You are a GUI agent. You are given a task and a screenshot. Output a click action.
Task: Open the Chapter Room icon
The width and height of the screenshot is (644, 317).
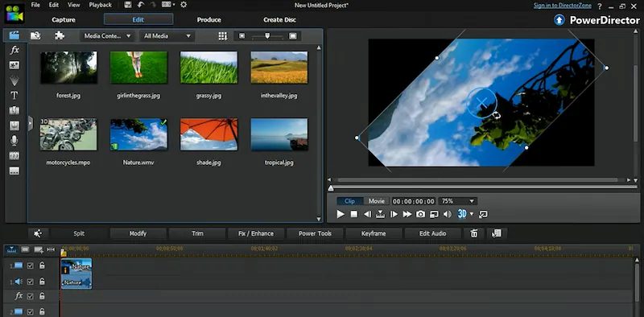pyautogui.click(x=14, y=156)
